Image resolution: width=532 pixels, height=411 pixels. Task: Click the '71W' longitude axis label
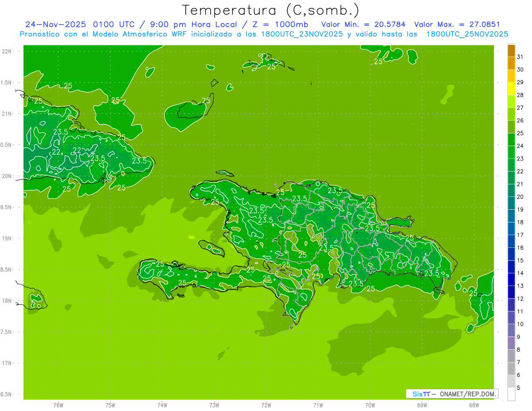pos(318,405)
